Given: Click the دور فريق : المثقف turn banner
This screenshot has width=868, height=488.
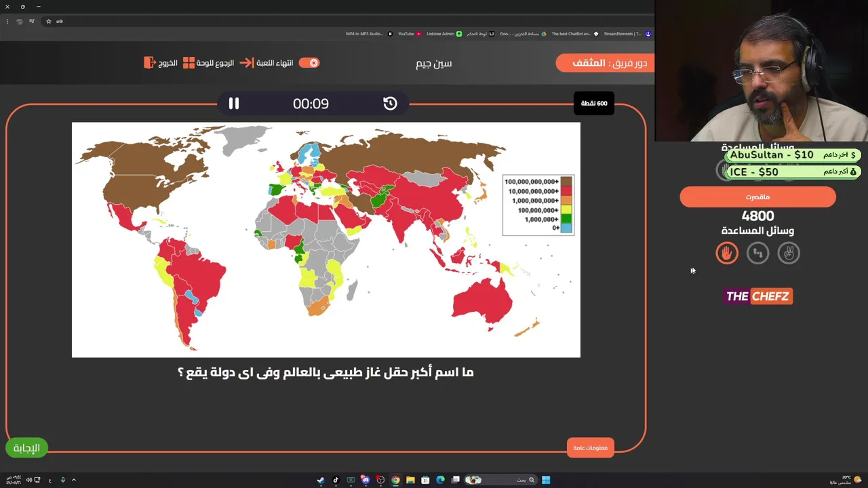Looking at the screenshot, I should [x=605, y=63].
